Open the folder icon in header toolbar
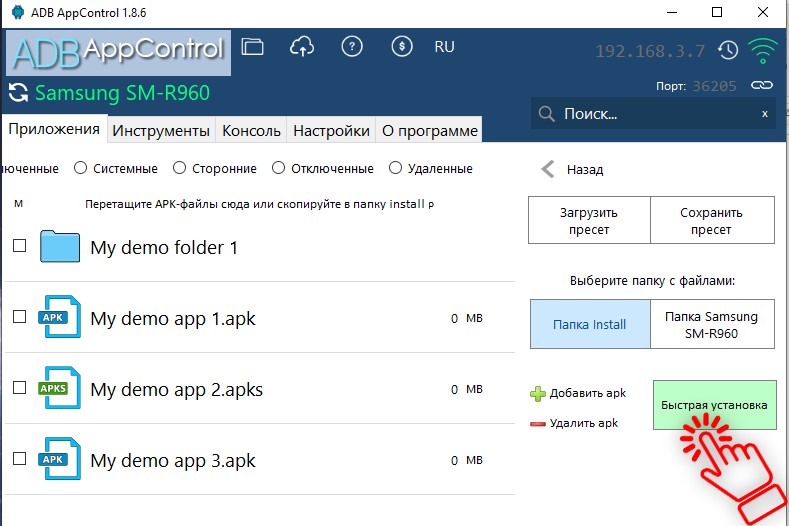The height and width of the screenshot is (526, 789). click(253, 46)
